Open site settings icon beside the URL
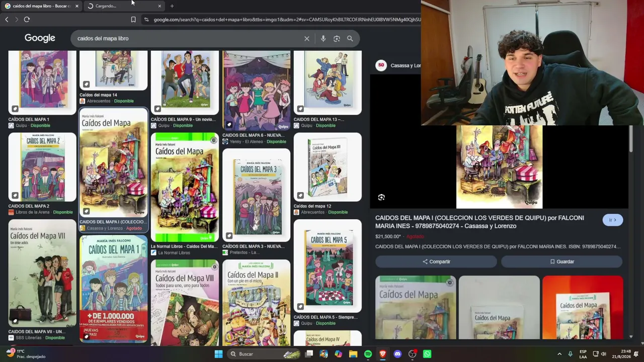Screen dimensions: 644x362 point(146,20)
